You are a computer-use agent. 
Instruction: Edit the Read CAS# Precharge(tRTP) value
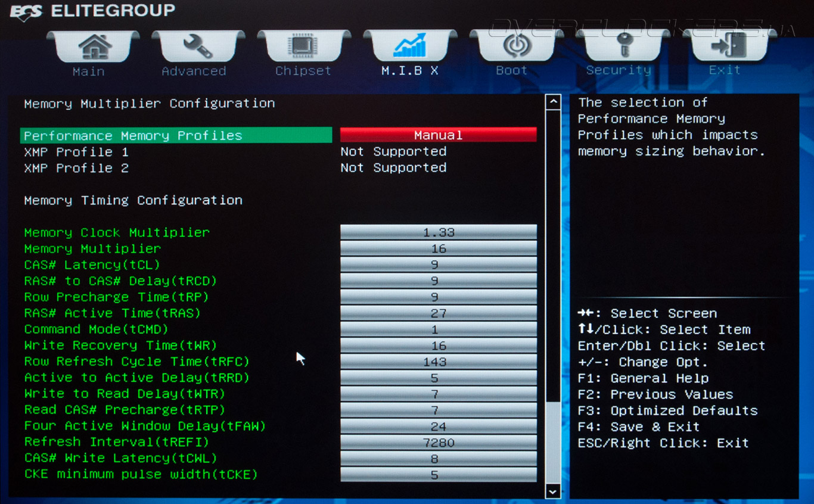tap(439, 410)
